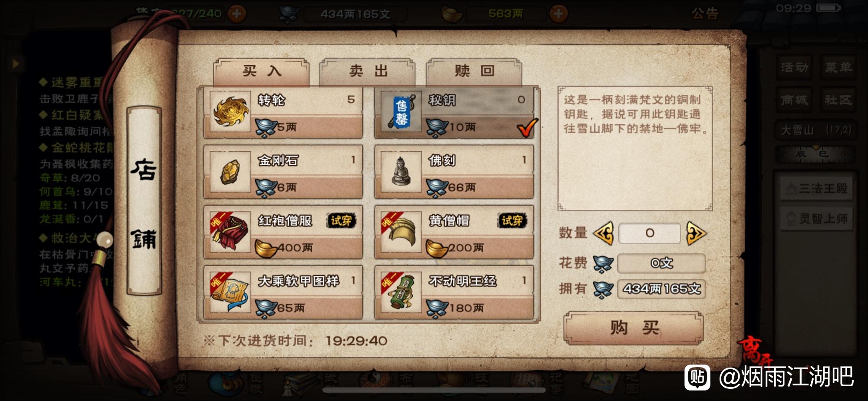
Task: Confirm purchase with 购买 button
Action: [634, 328]
